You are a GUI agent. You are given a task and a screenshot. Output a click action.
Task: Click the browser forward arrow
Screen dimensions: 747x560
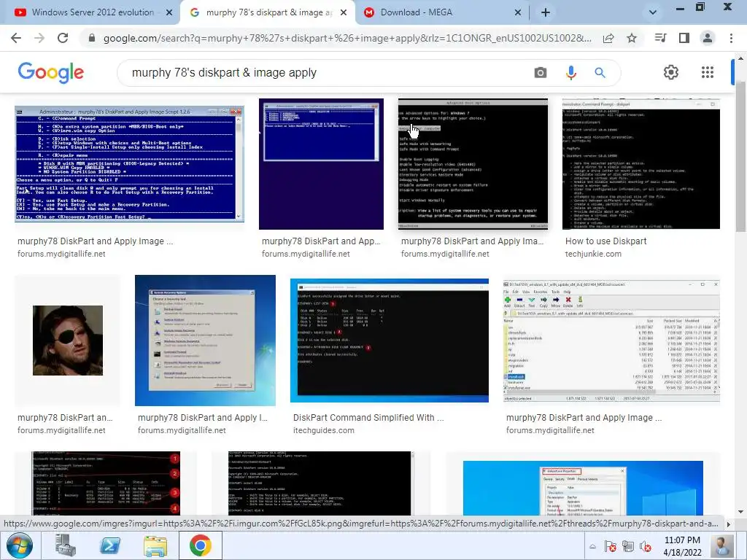point(39,38)
